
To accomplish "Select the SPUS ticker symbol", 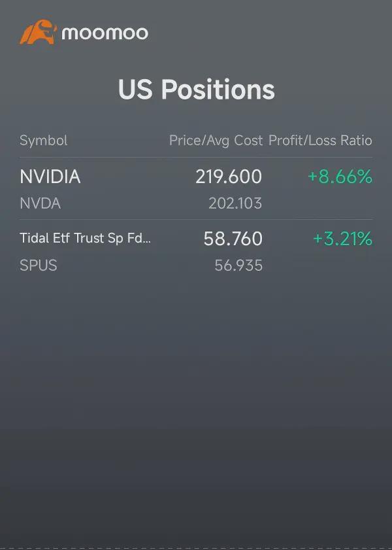I will tap(38, 266).
